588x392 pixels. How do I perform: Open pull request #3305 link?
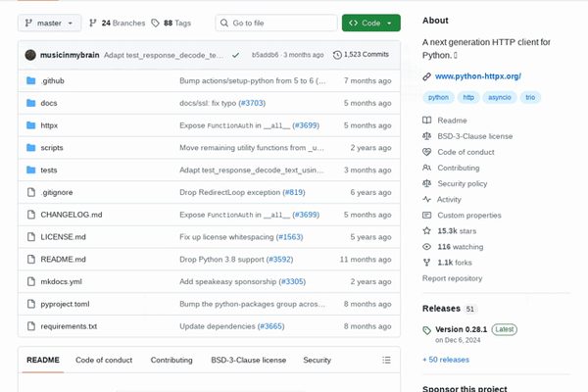[x=292, y=281]
